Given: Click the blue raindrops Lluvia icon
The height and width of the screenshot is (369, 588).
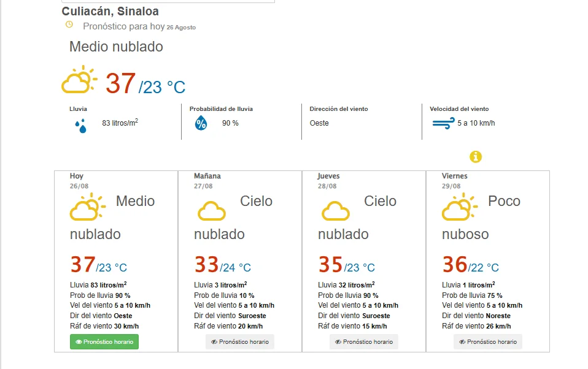Looking at the screenshot, I should point(81,126).
